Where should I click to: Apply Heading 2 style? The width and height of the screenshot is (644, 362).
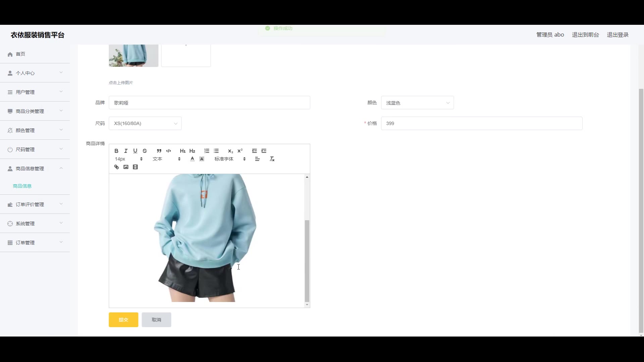pos(192,151)
